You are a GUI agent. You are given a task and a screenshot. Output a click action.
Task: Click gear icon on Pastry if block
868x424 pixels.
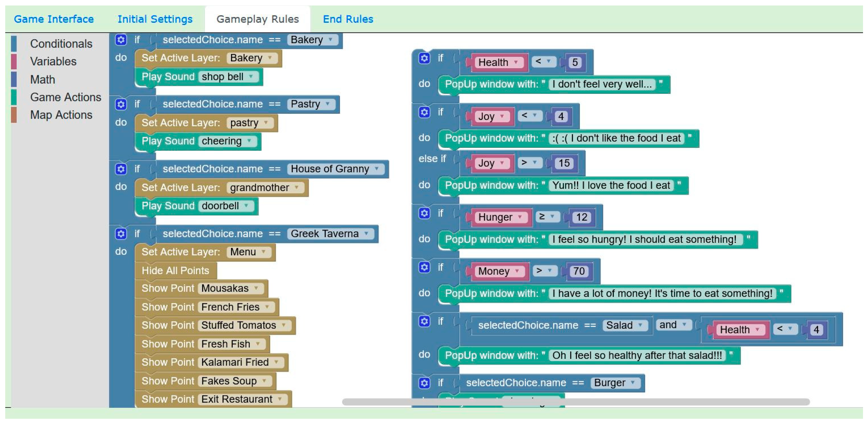point(121,104)
